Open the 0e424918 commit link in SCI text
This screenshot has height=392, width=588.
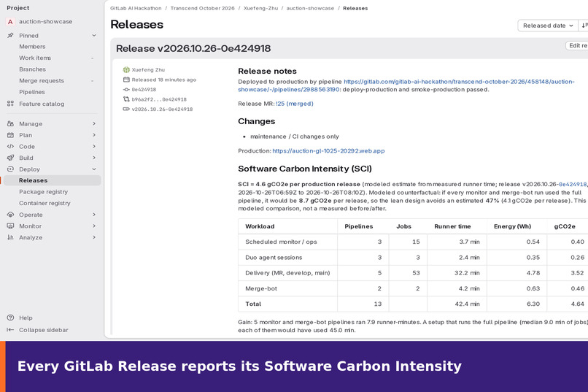tap(573, 184)
